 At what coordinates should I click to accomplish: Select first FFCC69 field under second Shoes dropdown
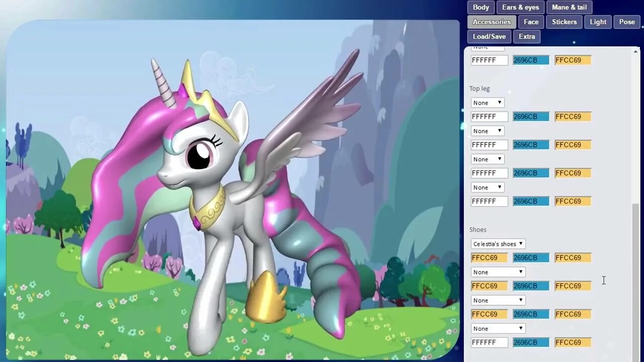coord(489,286)
